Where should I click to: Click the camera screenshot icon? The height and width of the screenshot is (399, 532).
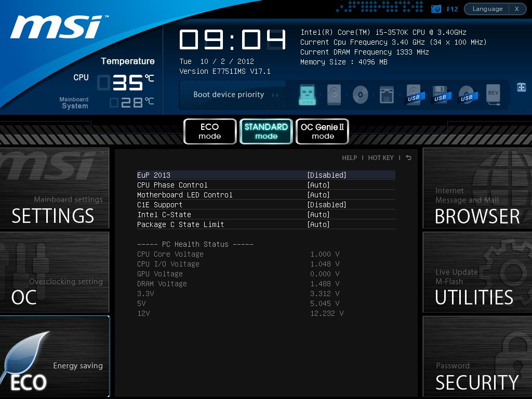tap(436, 9)
